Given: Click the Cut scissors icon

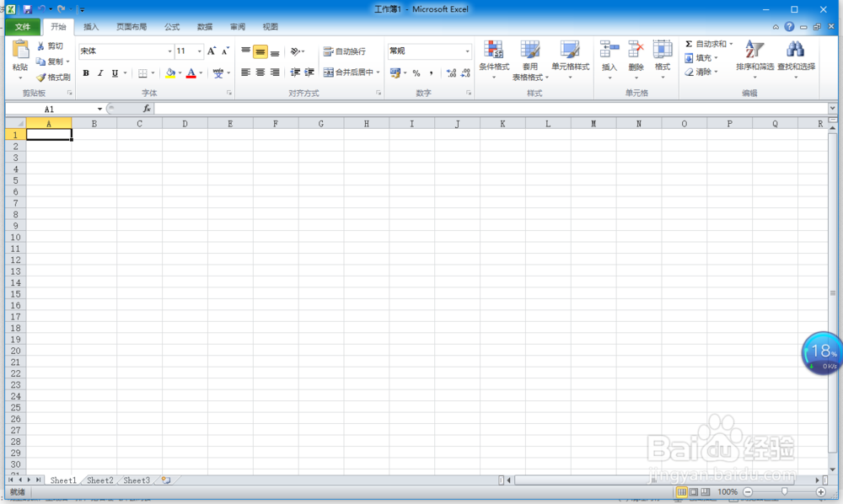Looking at the screenshot, I should 40,46.
